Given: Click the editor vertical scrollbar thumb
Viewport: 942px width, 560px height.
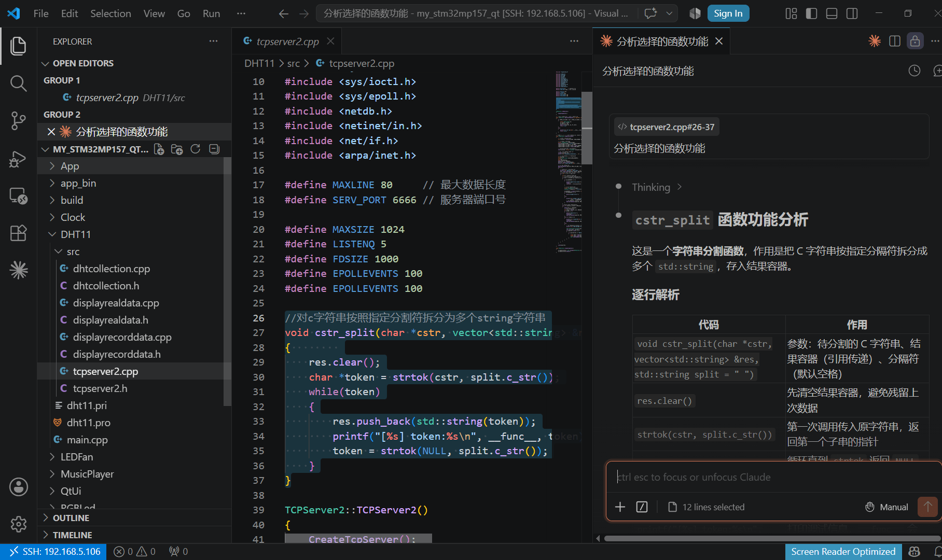Looking at the screenshot, I should (x=587, y=128).
